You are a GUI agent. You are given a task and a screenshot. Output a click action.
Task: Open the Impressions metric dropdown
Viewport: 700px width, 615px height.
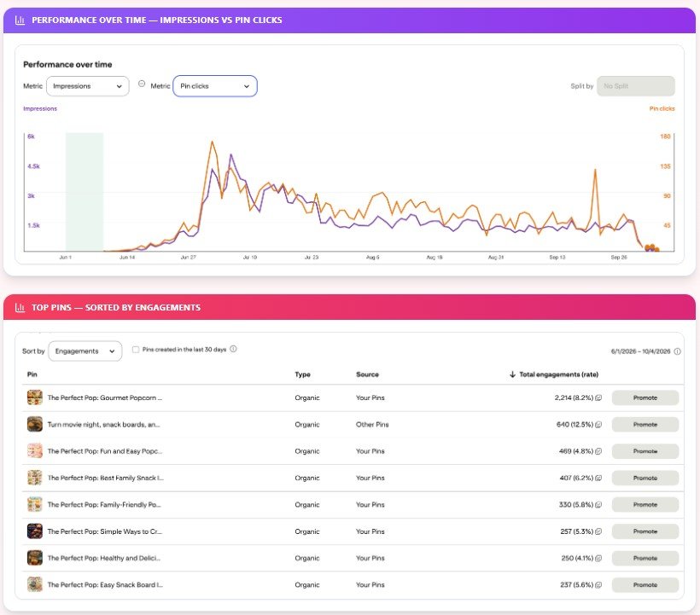(87, 86)
